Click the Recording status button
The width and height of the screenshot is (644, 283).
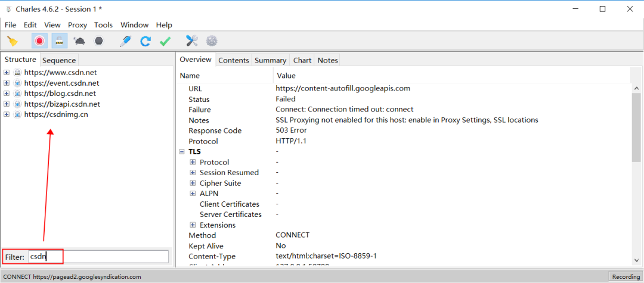624,277
